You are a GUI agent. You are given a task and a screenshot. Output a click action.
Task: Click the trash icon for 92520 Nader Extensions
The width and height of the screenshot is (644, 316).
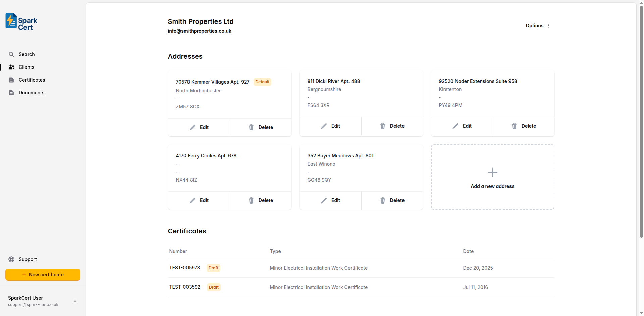(514, 126)
